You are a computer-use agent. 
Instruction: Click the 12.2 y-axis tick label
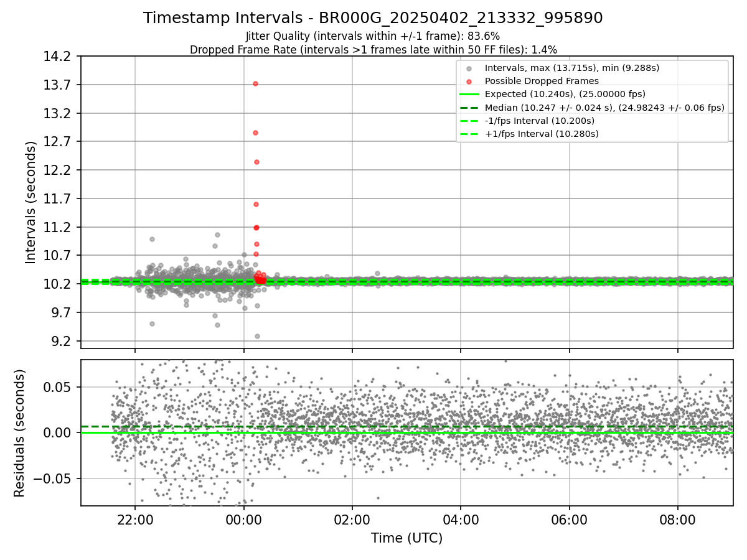pos(57,170)
